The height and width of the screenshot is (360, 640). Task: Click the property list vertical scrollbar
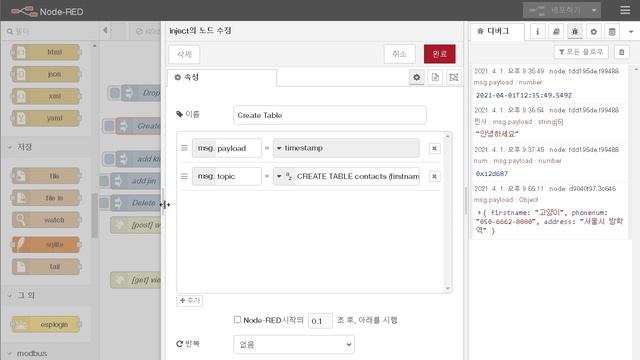pyautogui.click(x=448, y=212)
